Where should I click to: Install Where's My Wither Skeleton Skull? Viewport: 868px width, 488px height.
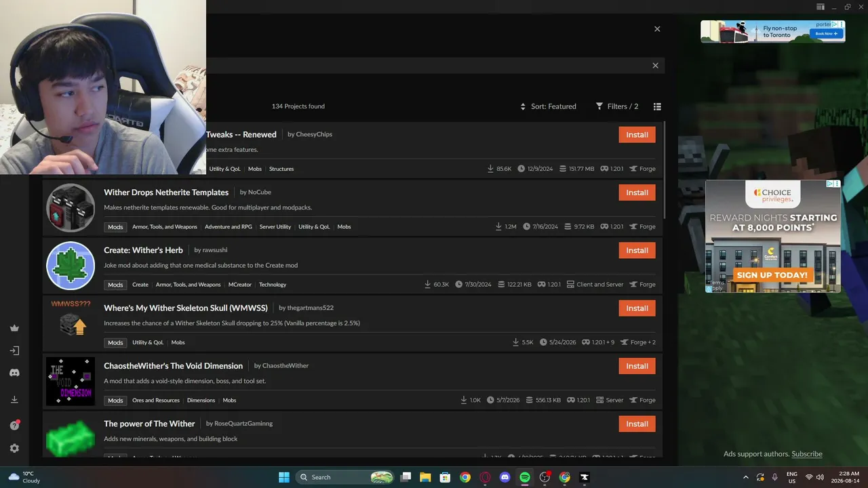point(637,308)
